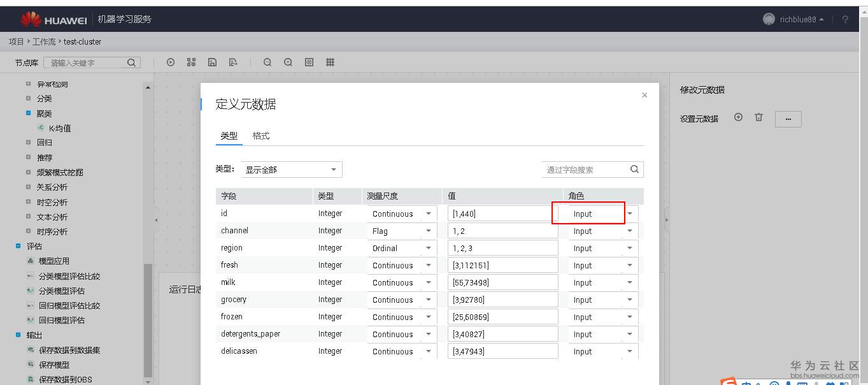Click the node library scrollbar thumb
Screen dimensions: 868x385
[148, 320]
